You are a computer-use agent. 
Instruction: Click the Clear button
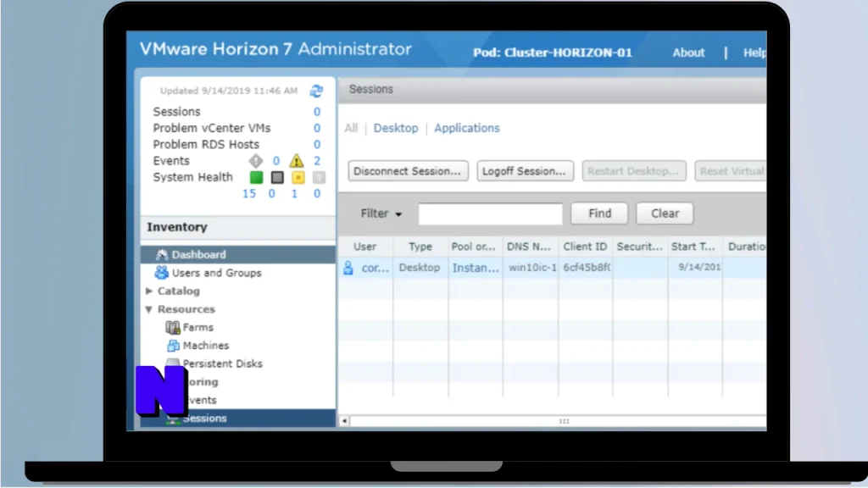pyautogui.click(x=665, y=213)
